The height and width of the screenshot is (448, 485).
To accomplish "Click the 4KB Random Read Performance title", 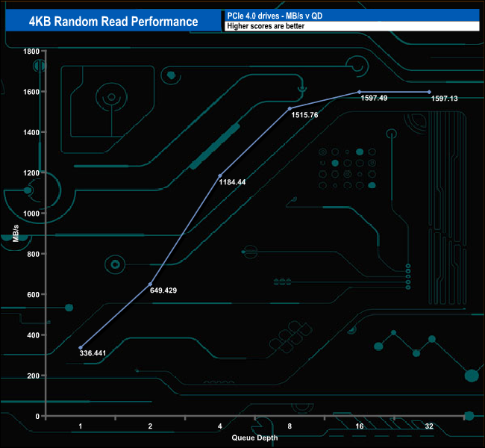I will click(113, 22).
